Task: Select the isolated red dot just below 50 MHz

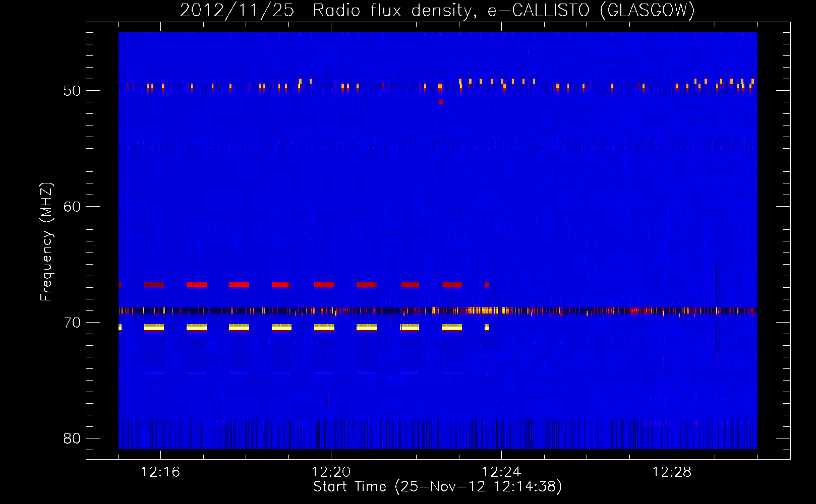Action: [x=441, y=102]
